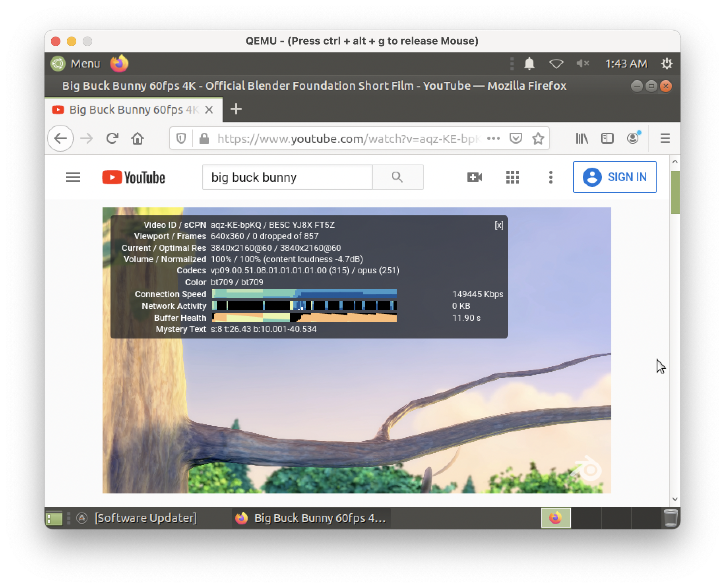The height and width of the screenshot is (588, 725).
Task: Reload the current YouTube page
Action: click(112, 139)
